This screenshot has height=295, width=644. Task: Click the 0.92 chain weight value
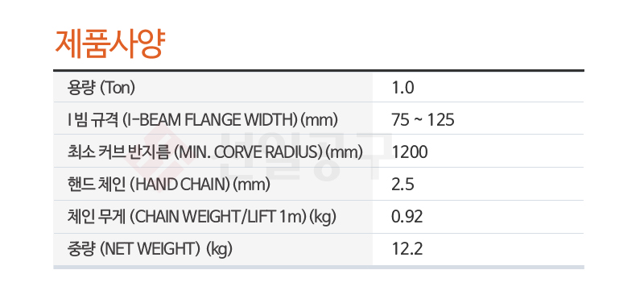(x=407, y=218)
